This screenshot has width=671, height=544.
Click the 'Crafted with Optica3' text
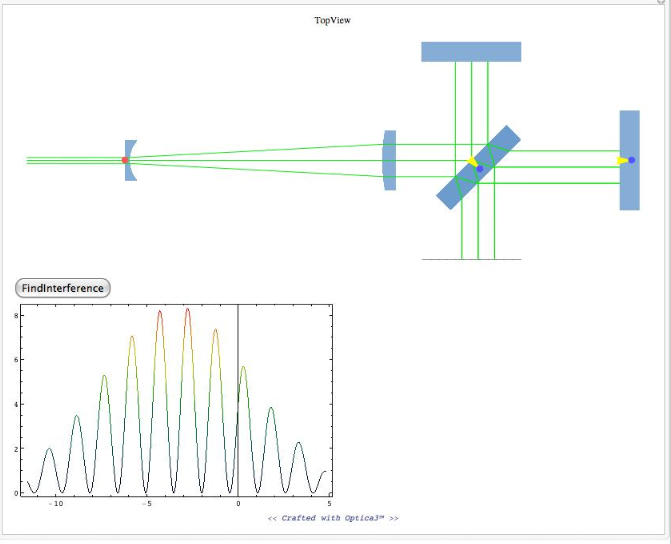point(333,518)
